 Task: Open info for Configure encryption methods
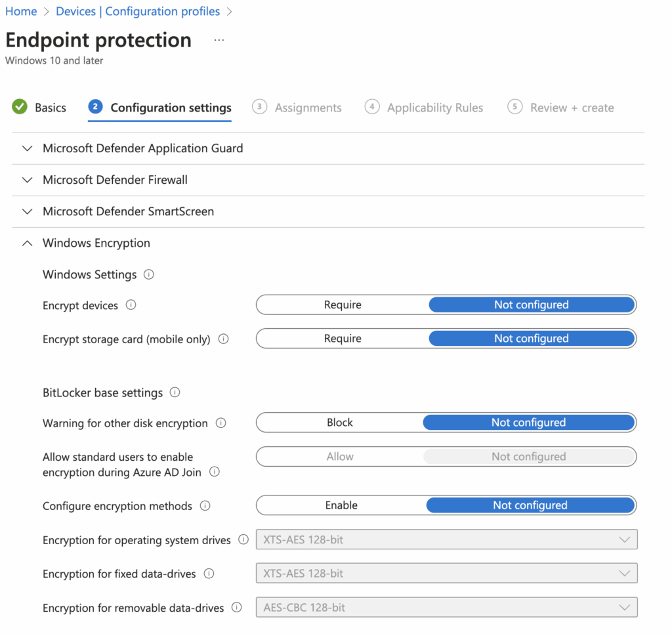click(x=204, y=505)
